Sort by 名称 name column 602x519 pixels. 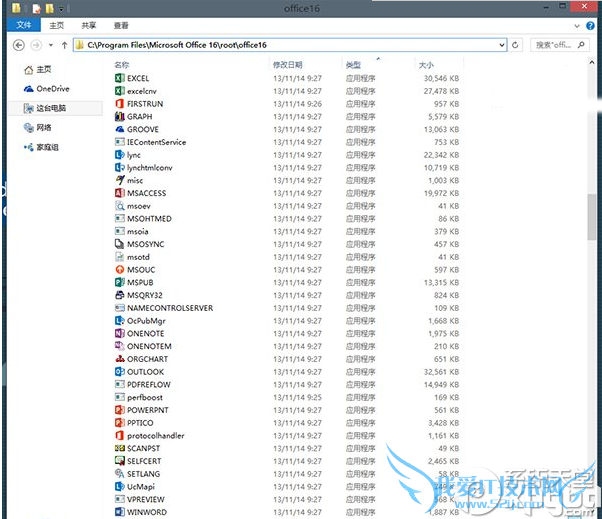click(x=122, y=65)
